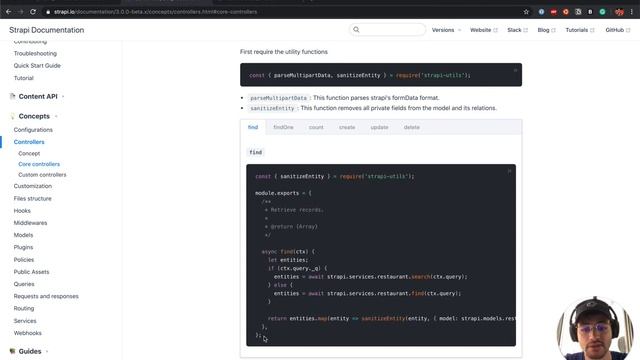Open Middlewares in sidebar
The height and width of the screenshot is (360, 640).
pyautogui.click(x=30, y=223)
